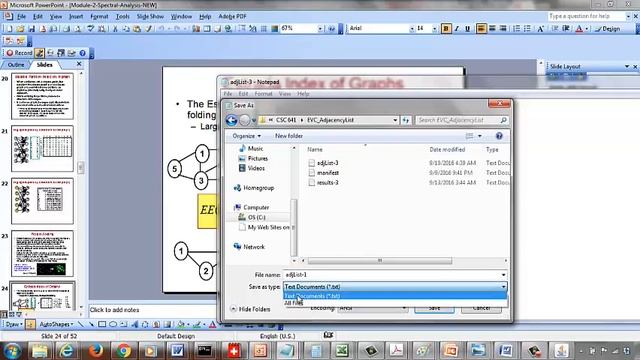Click the New folder button
640x360 pixels.
click(289, 136)
